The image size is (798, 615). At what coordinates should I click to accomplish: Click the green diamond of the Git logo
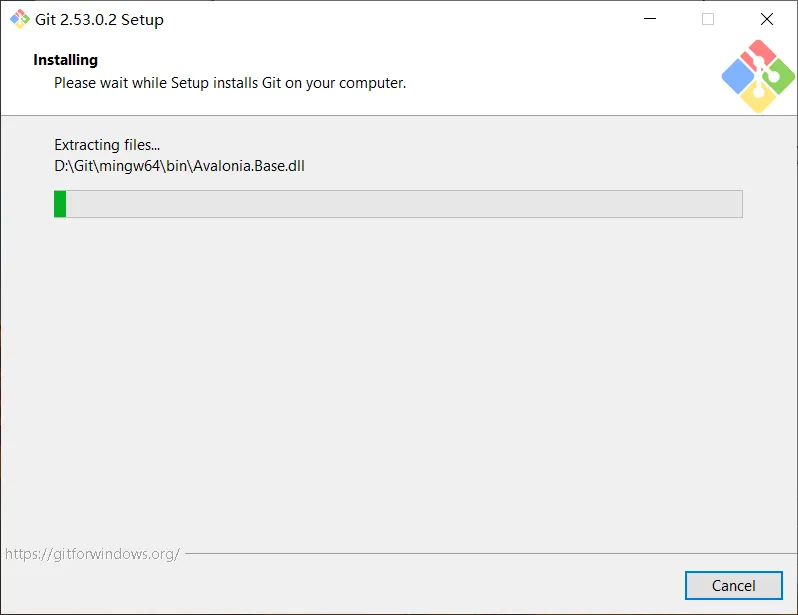pyautogui.click(x=779, y=76)
